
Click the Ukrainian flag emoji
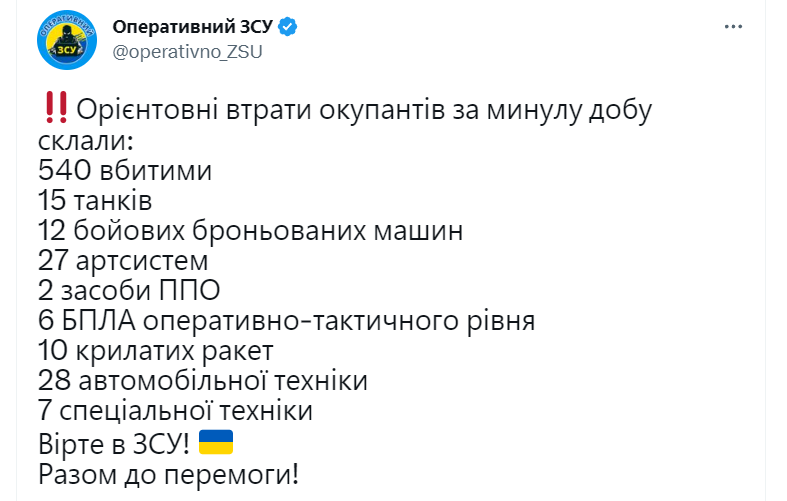(216, 442)
